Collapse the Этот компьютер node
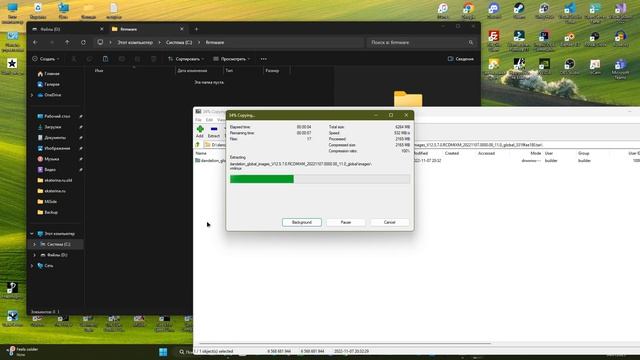640x360 pixels. coord(32,233)
